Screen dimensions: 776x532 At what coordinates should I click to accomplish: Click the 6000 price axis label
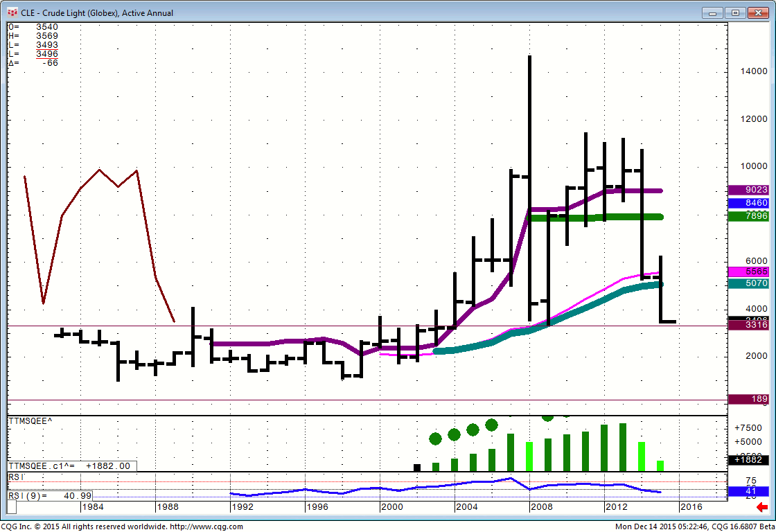pos(756,260)
